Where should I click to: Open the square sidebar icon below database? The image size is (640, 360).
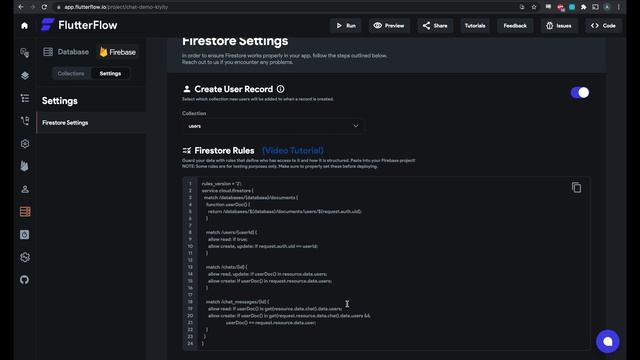tap(24, 235)
